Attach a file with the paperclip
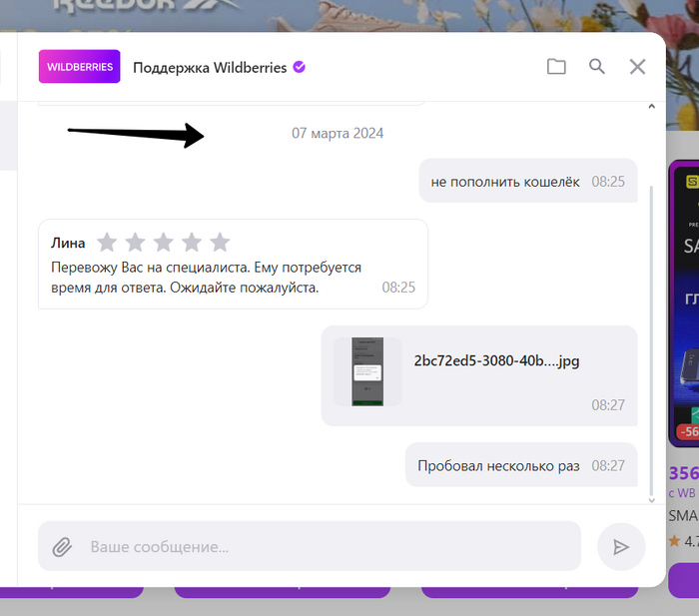Screen dimensions: 699x616 pos(62,547)
